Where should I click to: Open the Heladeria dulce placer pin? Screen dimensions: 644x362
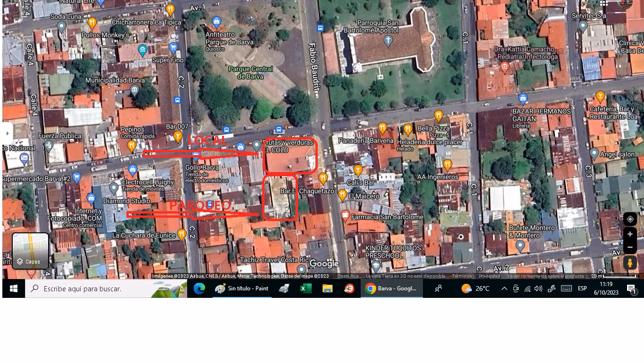tap(408, 129)
